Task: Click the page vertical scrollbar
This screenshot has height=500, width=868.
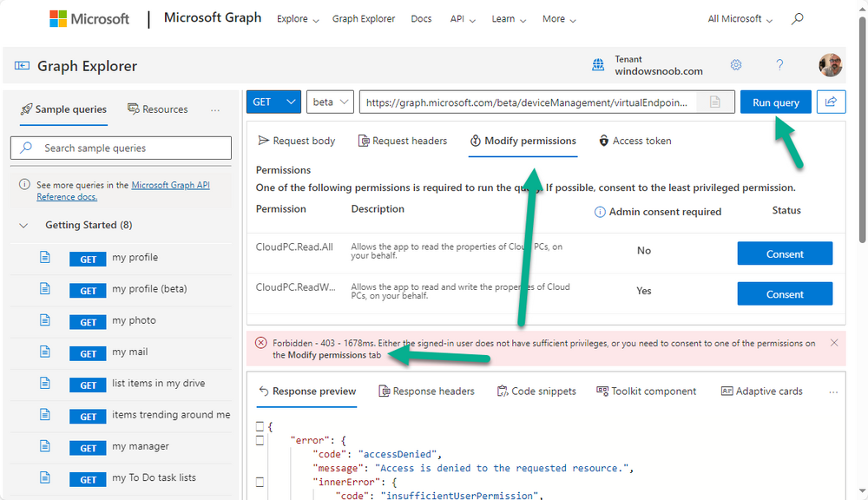Action: pyautogui.click(x=862, y=130)
